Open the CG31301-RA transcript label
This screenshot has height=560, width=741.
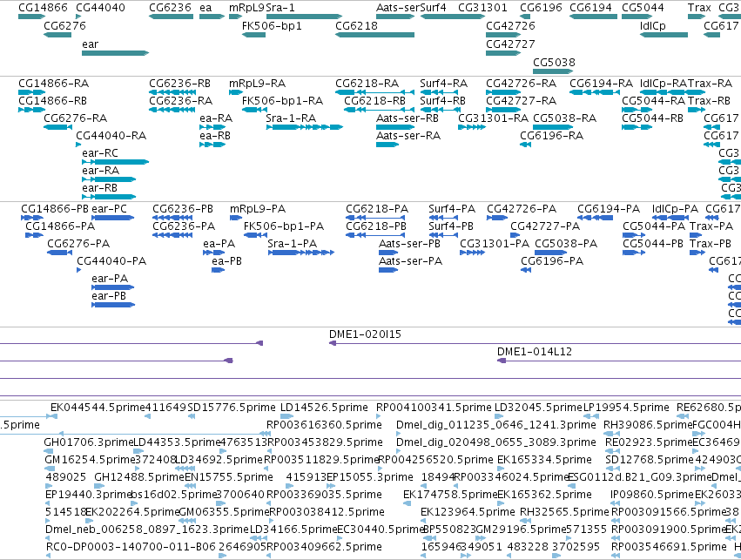493,118
